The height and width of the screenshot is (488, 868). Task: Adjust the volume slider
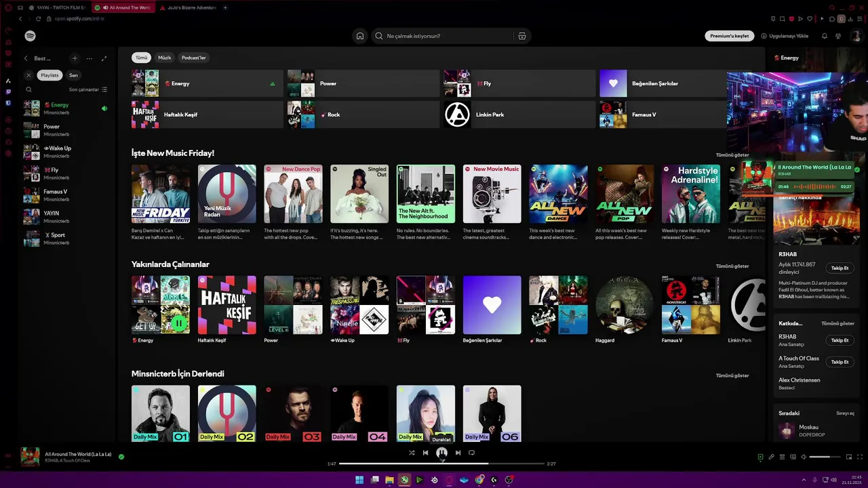click(824, 457)
